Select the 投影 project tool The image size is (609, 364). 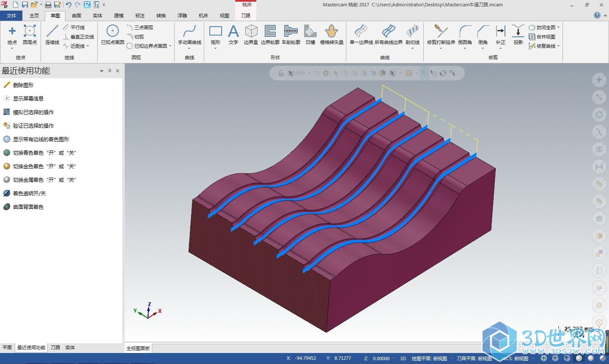(518, 34)
